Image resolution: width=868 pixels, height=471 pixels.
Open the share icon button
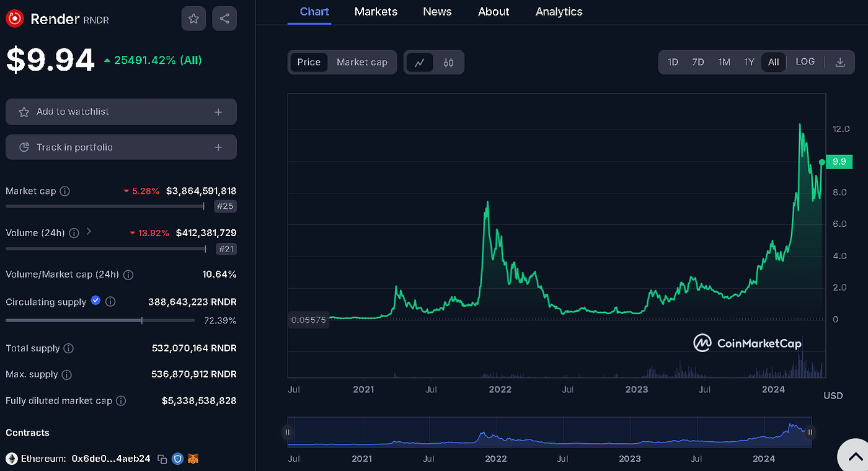[224, 19]
